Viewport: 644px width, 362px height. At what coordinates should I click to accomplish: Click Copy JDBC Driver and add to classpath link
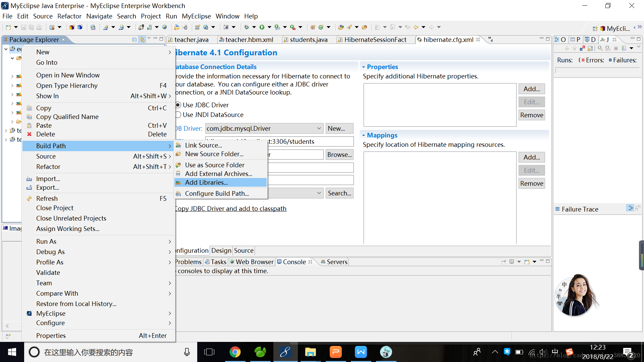point(231,208)
